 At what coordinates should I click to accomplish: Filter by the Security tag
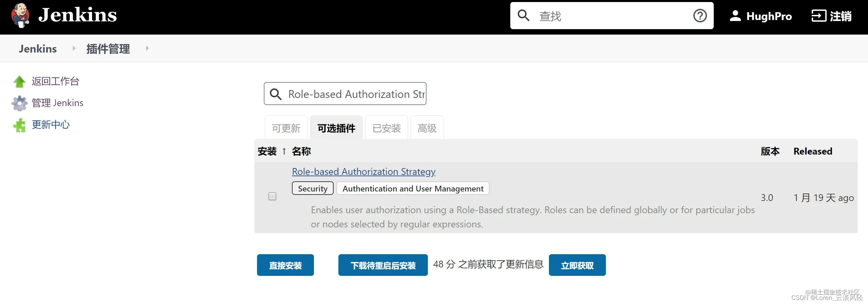[313, 188]
